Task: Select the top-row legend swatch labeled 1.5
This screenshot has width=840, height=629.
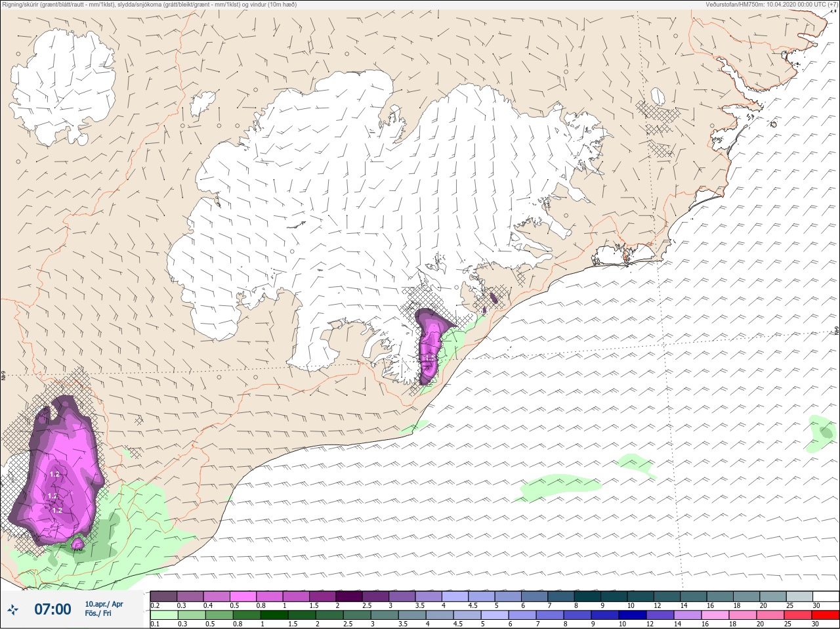Action: (322, 596)
